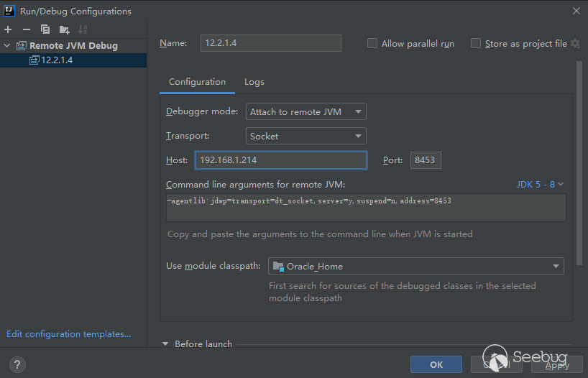
Task: Click the Move into new folder icon
Action: pos(65,29)
